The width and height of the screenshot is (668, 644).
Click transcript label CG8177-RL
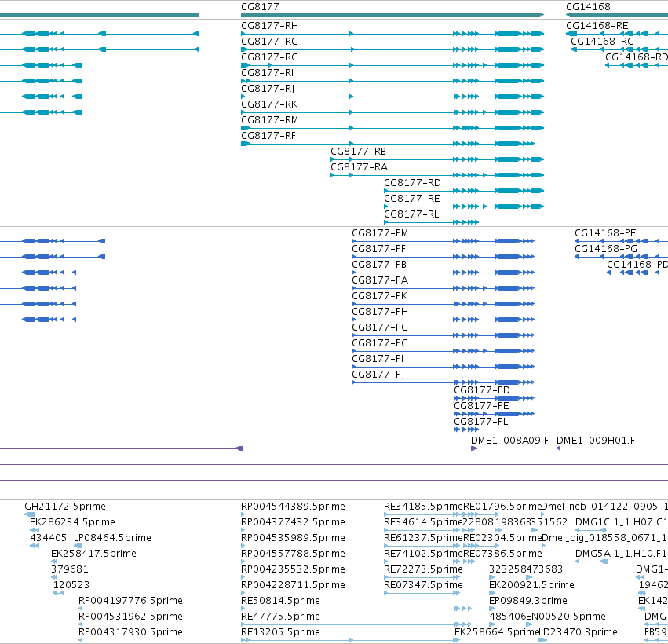411,215
